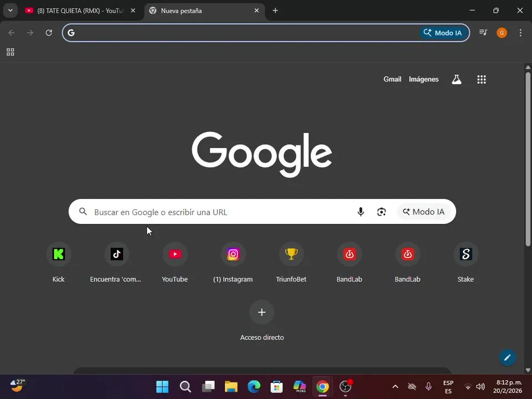Open the Gmail link
Image resolution: width=532 pixels, height=399 pixels.
click(392, 79)
